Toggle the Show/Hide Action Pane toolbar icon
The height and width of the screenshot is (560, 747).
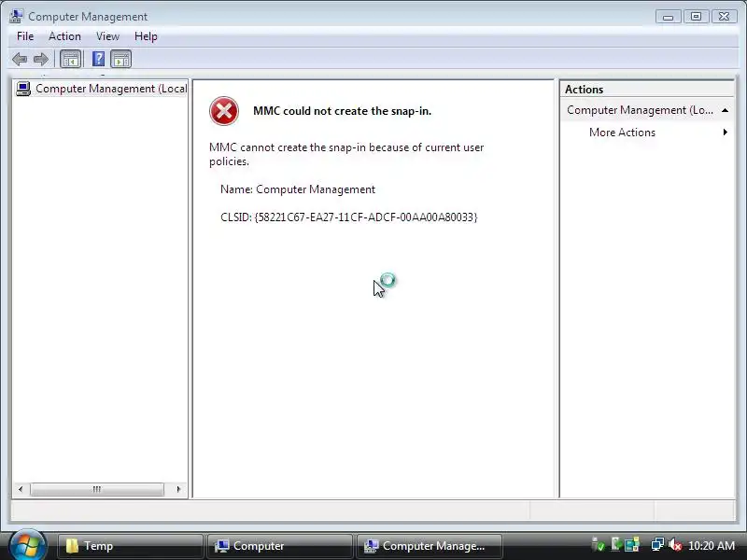coord(121,60)
